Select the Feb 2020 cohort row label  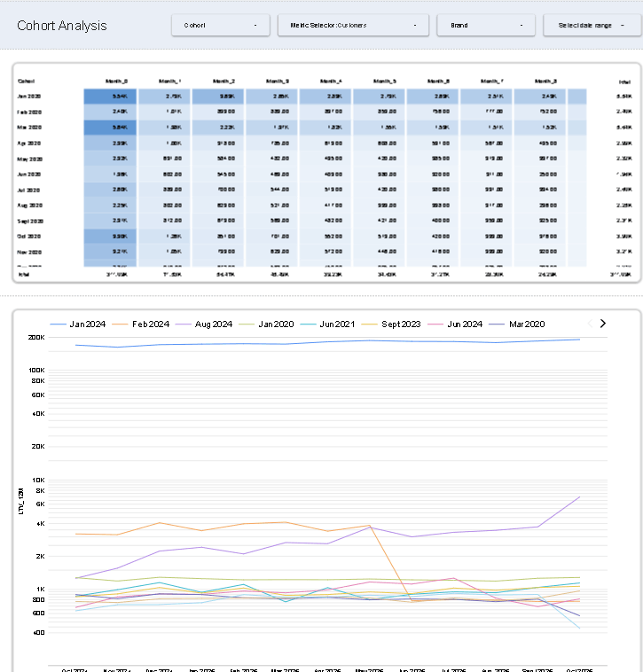29,113
